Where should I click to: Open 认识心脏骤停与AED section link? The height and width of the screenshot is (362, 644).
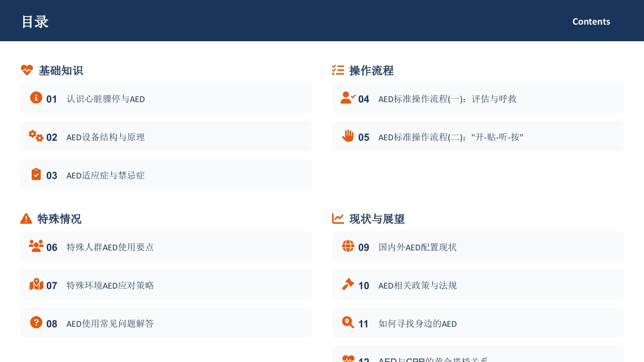(106, 99)
